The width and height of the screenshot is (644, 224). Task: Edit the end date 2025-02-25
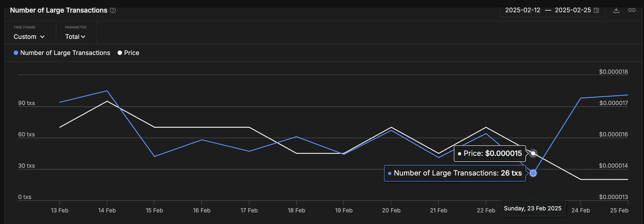(572, 10)
